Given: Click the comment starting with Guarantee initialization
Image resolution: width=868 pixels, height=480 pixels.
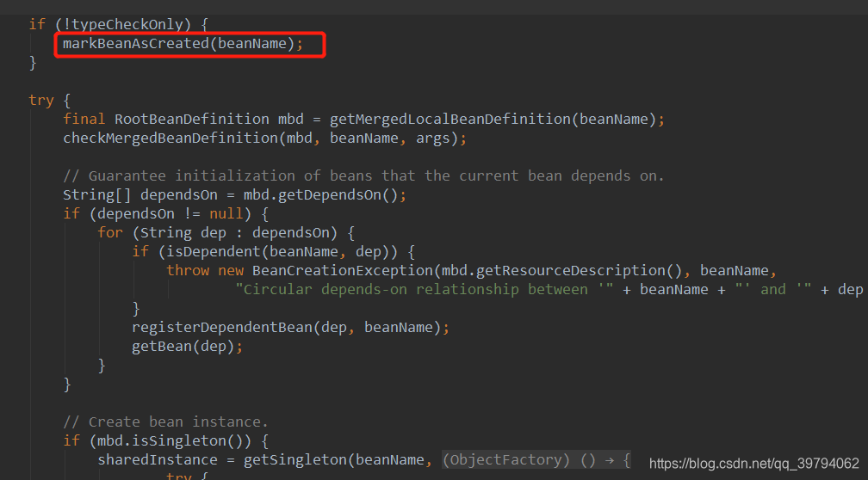Looking at the screenshot, I should tap(363, 175).
